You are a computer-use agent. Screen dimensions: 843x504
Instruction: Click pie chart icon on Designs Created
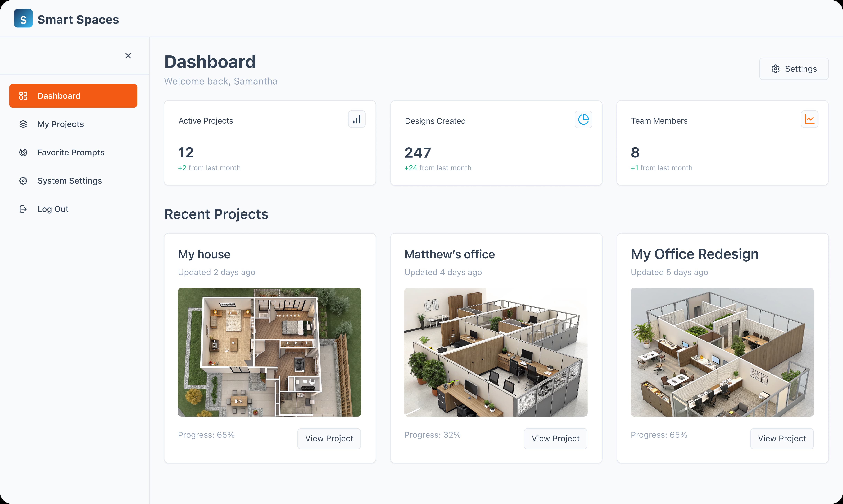tap(583, 119)
